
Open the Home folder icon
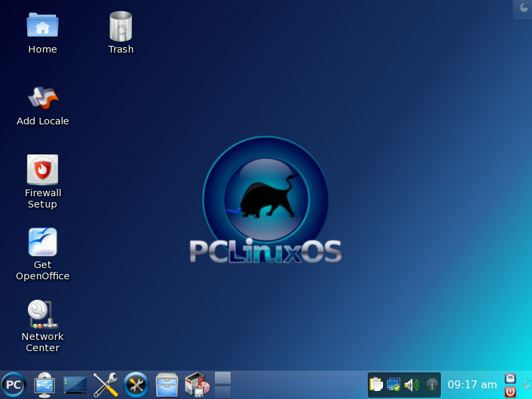point(43,27)
